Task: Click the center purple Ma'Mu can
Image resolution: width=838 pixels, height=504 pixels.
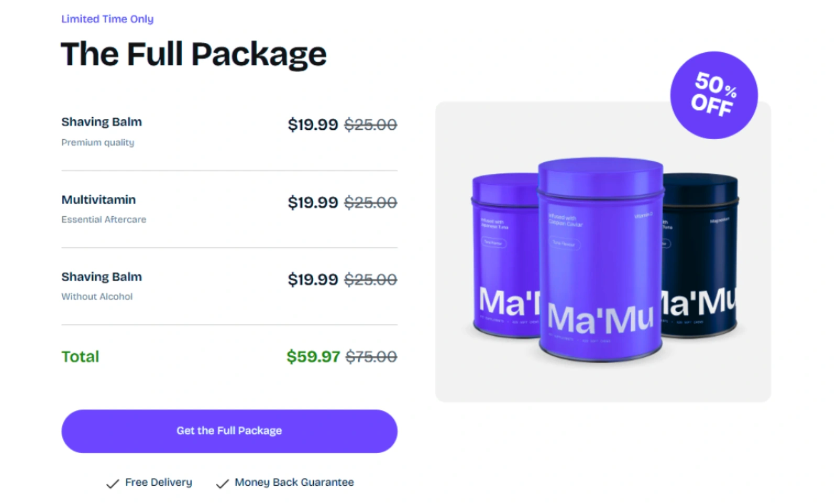Action: pyautogui.click(x=601, y=262)
